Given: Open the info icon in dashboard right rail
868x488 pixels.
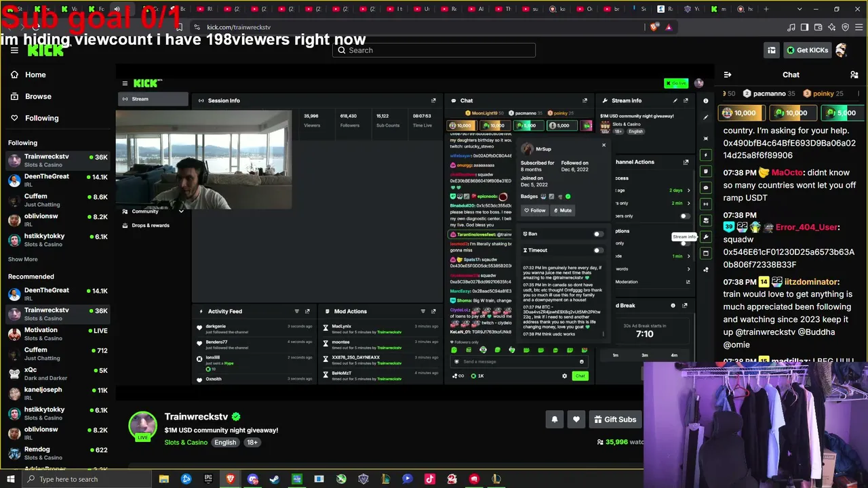Looking at the screenshot, I should click(706, 101).
